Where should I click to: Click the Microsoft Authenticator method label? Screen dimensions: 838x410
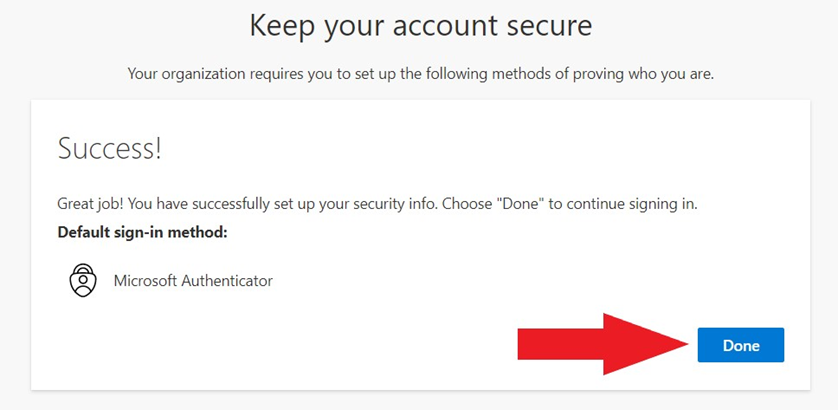[x=193, y=280]
